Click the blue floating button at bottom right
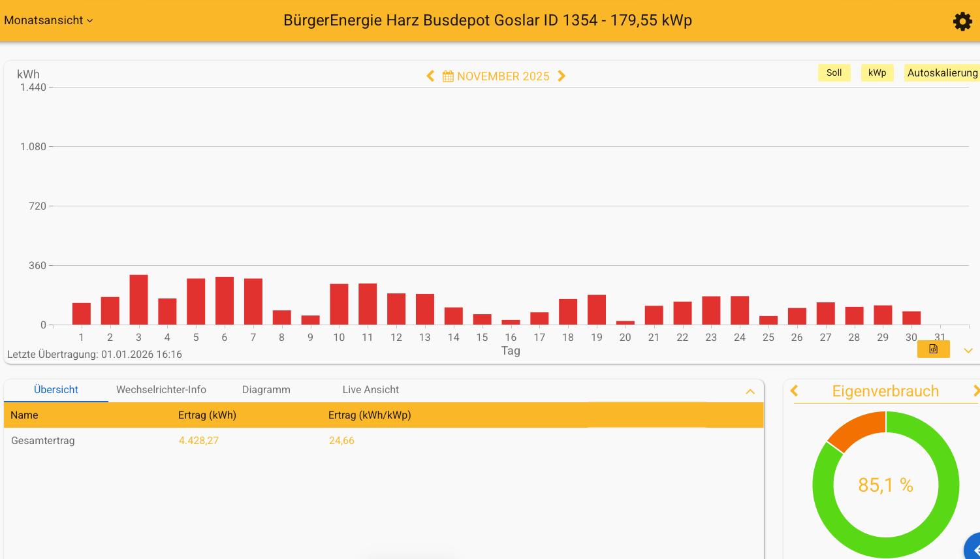The height and width of the screenshot is (559, 980). (973, 549)
